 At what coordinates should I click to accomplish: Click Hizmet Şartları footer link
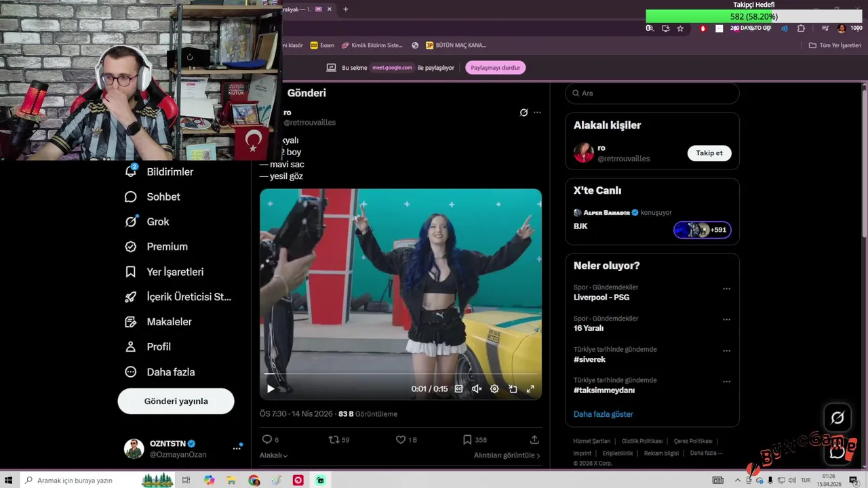[x=591, y=441]
